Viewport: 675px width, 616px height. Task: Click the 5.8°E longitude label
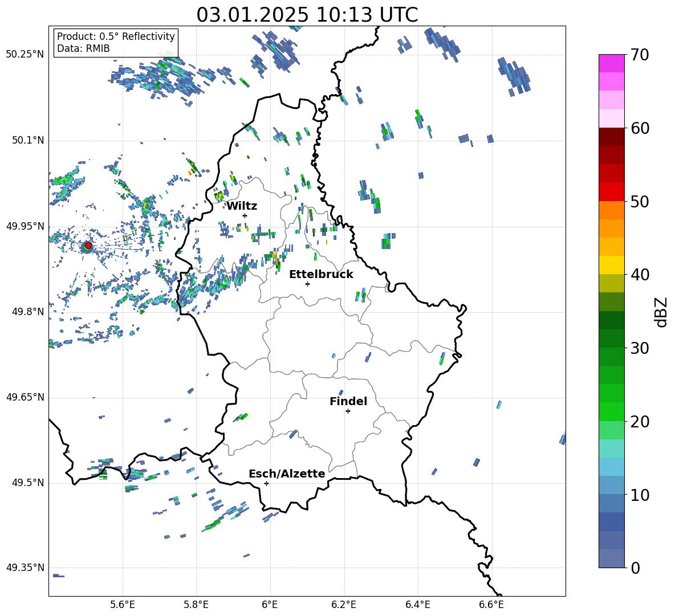[196, 605]
